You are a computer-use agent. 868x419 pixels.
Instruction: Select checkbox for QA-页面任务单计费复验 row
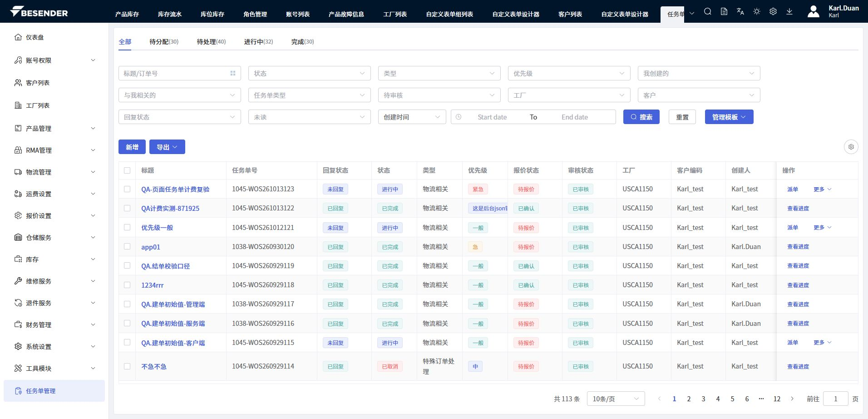click(x=127, y=189)
